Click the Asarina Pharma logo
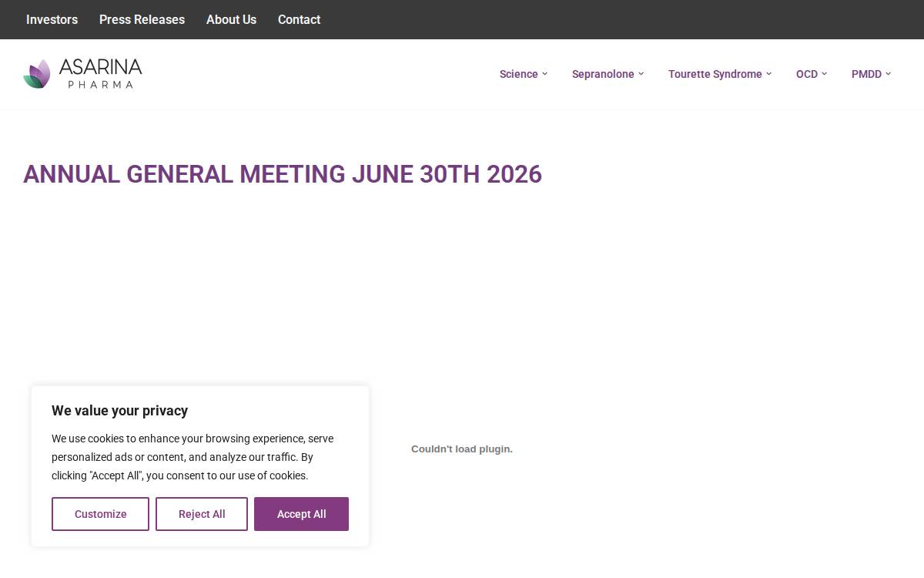924x578 pixels. tap(82, 74)
